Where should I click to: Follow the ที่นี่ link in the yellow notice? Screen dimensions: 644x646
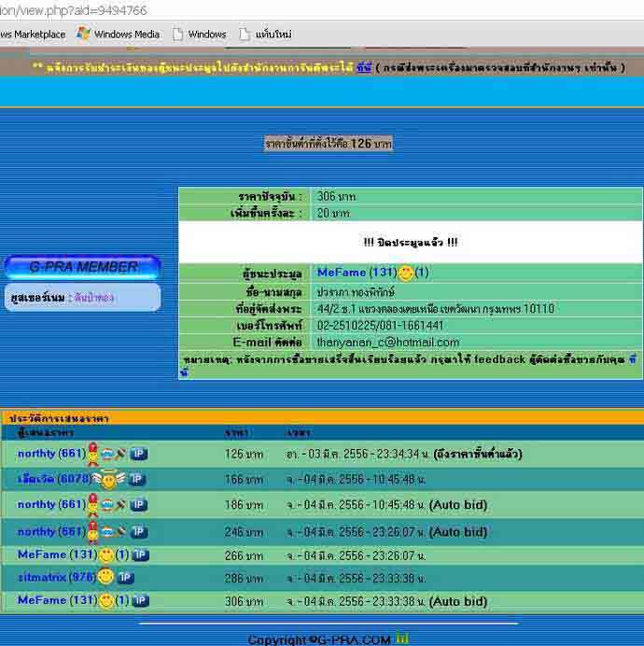tap(363, 67)
